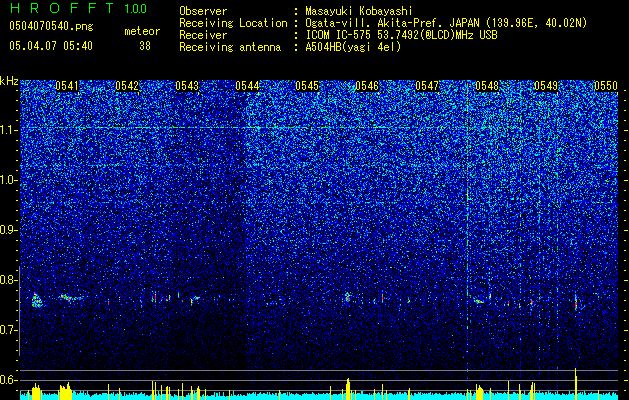Click the 0548 time marker

tap(487, 86)
